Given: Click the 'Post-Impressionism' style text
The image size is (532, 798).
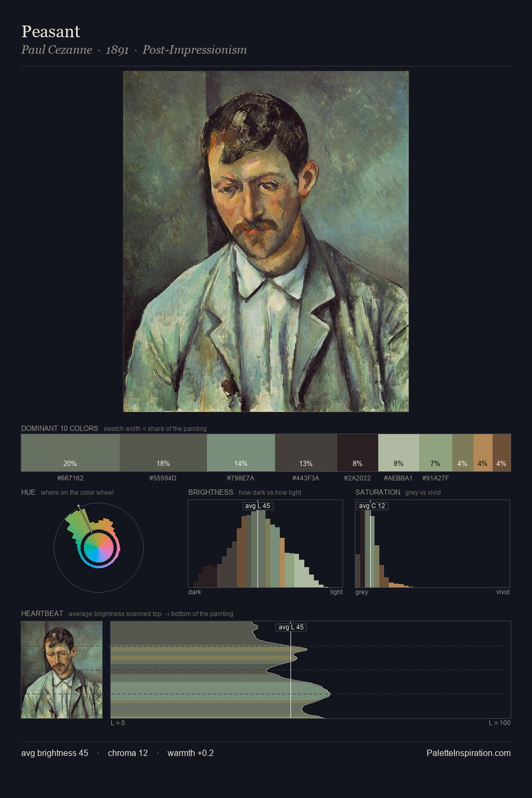Looking at the screenshot, I should click(x=195, y=50).
